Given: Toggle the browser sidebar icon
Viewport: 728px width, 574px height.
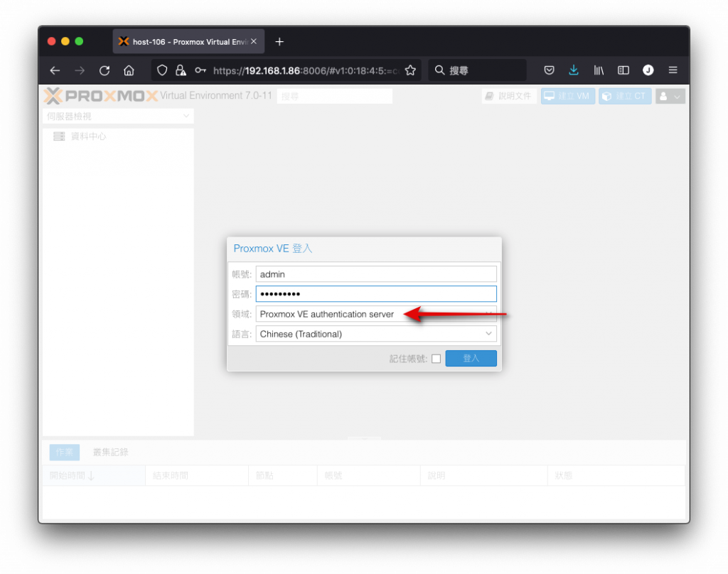Looking at the screenshot, I should 623,70.
